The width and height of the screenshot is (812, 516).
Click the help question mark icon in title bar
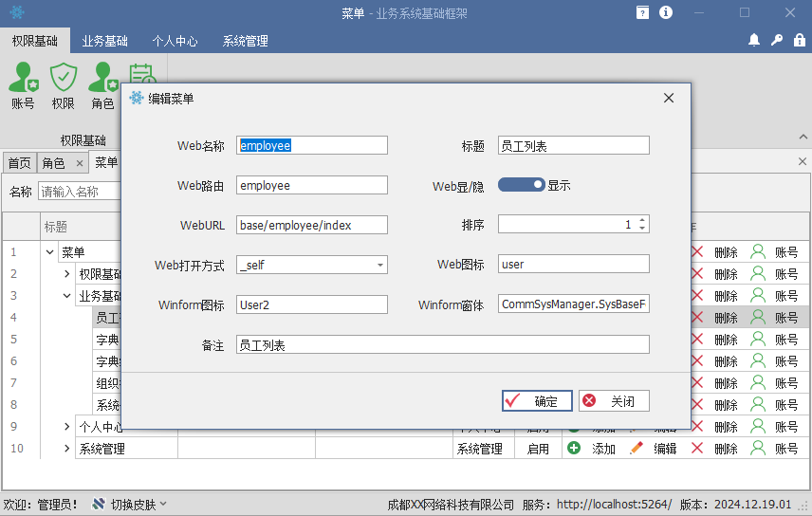pyautogui.click(x=642, y=12)
